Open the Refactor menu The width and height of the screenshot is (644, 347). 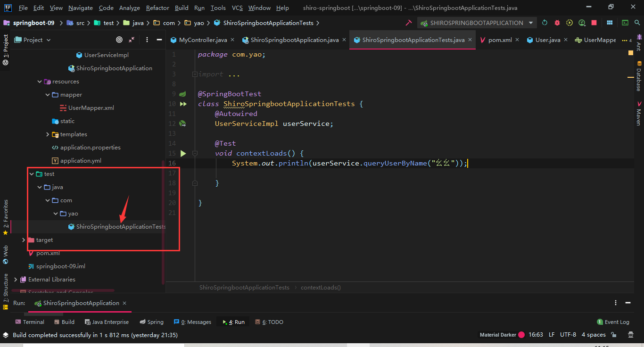coord(157,8)
